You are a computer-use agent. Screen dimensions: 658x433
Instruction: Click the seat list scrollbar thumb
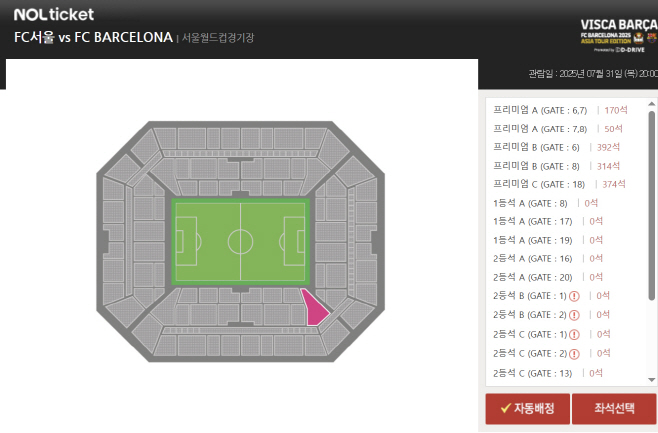point(651,206)
